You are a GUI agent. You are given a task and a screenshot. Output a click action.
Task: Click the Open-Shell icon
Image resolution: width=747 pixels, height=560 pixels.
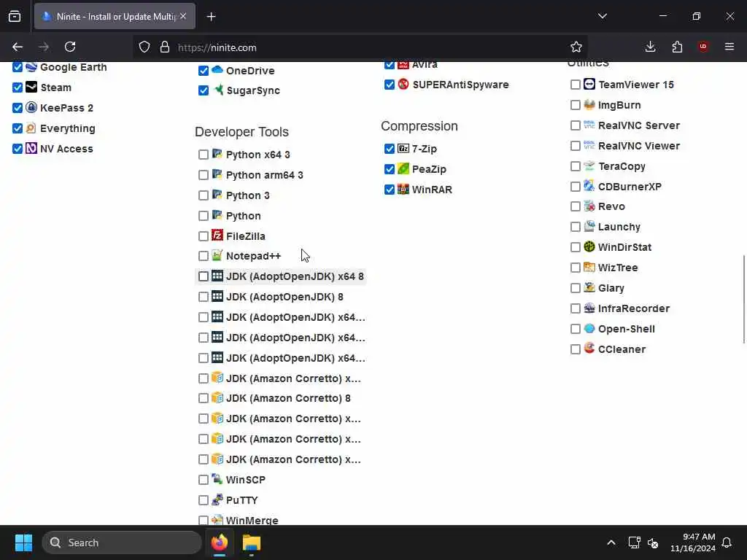point(589,329)
